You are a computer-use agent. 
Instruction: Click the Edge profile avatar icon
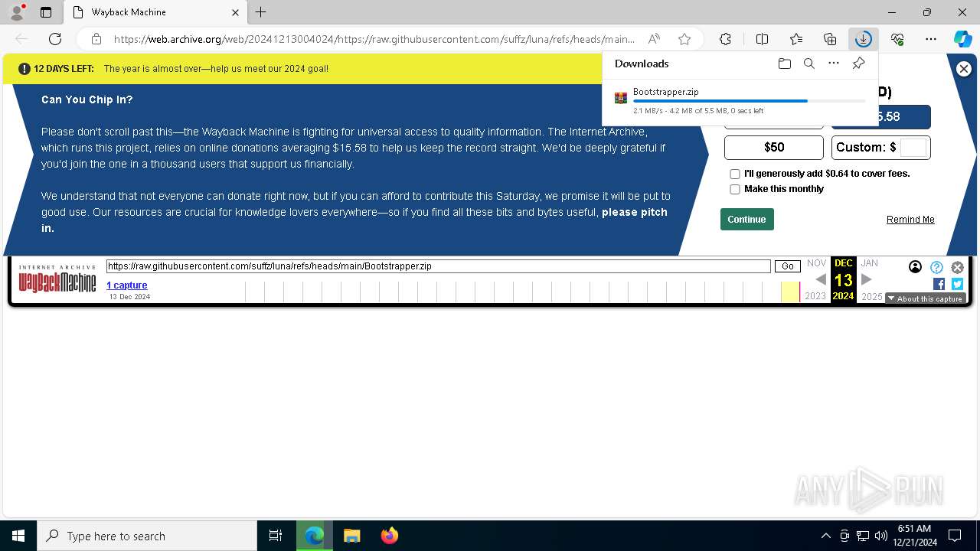[x=16, y=12]
